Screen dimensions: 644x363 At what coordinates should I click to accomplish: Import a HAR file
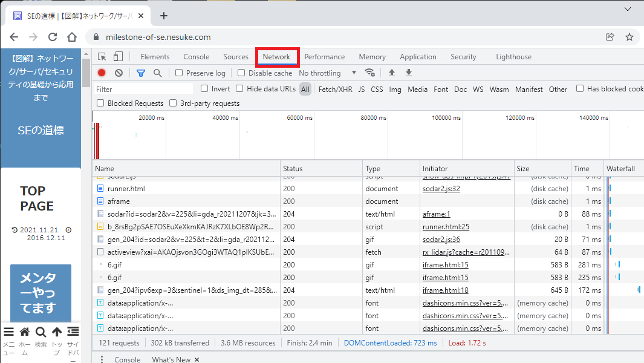click(x=391, y=72)
